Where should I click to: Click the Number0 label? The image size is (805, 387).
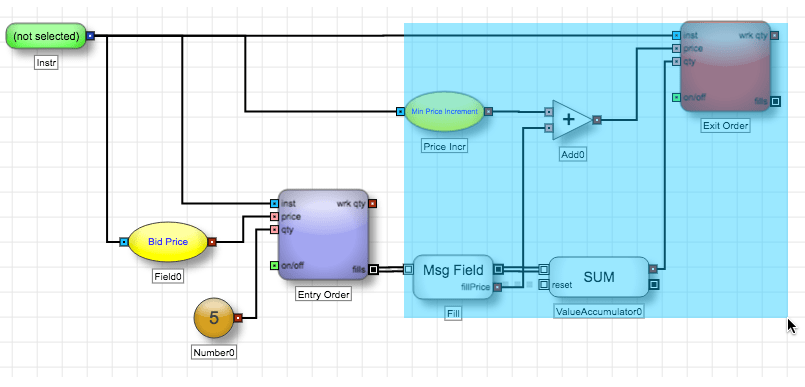click(x=214, y=353)
